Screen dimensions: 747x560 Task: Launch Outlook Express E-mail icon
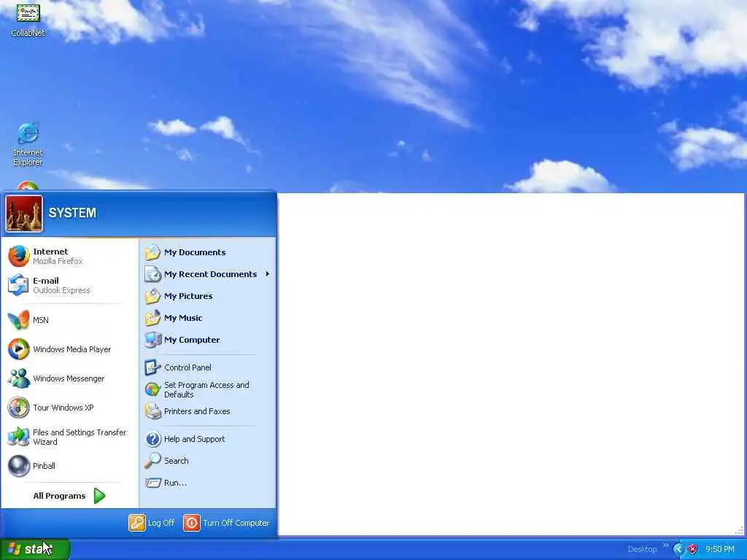(x=18, y=285)
